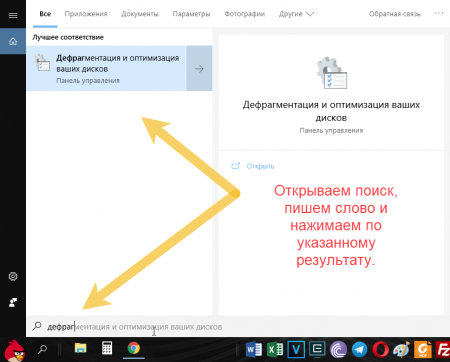Open the purple torrent client icon
450x362 pixels.
click(x=338, y=350)
